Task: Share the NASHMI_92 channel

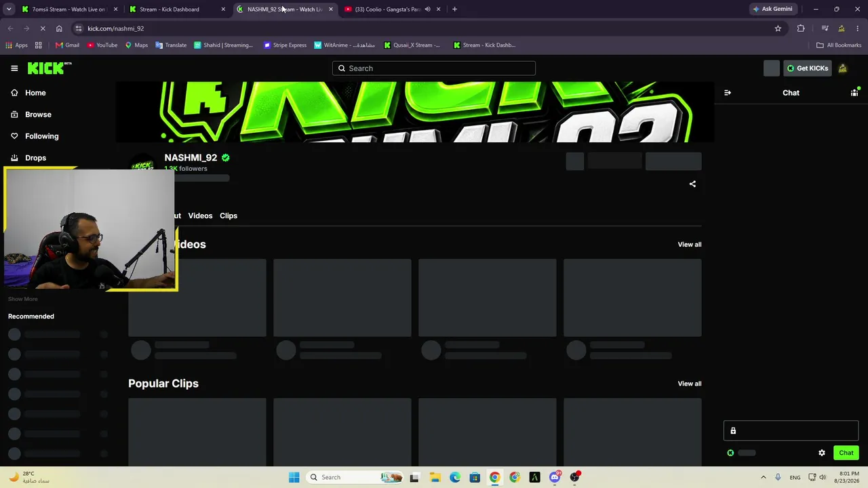Action: 692,184
